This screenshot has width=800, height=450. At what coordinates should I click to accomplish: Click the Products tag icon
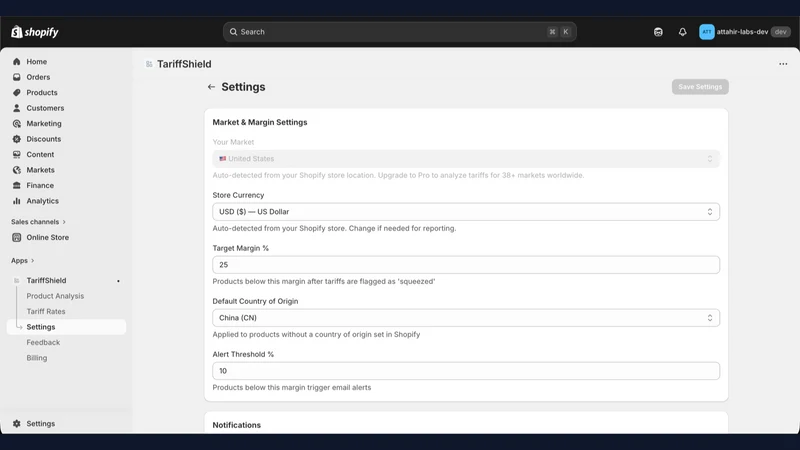coord(17,92)
